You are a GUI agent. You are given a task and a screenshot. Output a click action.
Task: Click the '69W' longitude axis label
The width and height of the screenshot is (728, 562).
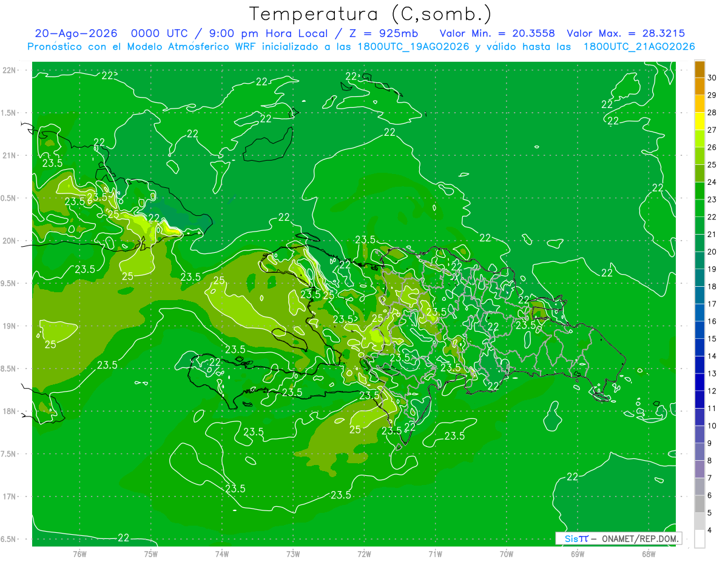point(578,554)
